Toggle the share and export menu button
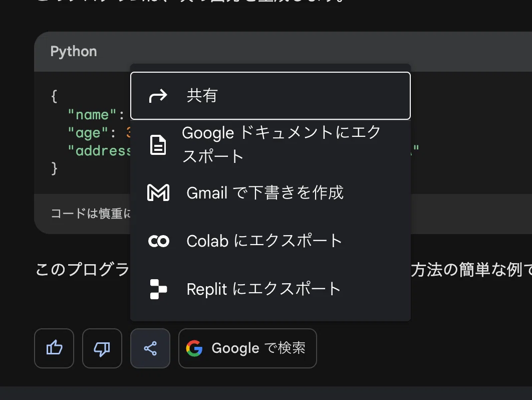Viewport: 532px width, 400px height. tap(150, 348)
